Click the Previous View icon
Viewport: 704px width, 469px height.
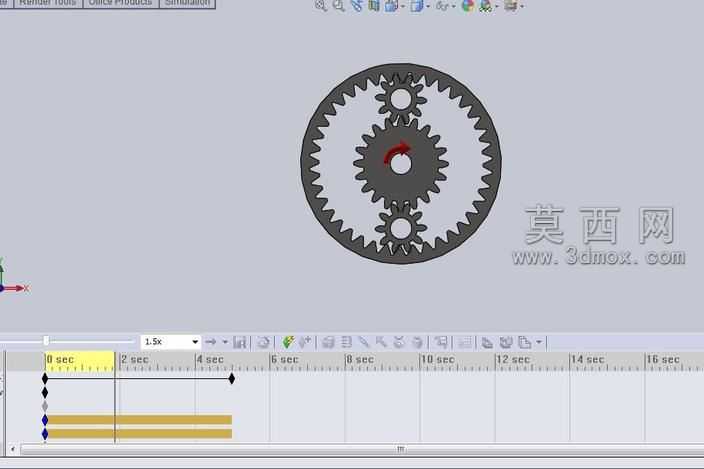click(356, 5)
